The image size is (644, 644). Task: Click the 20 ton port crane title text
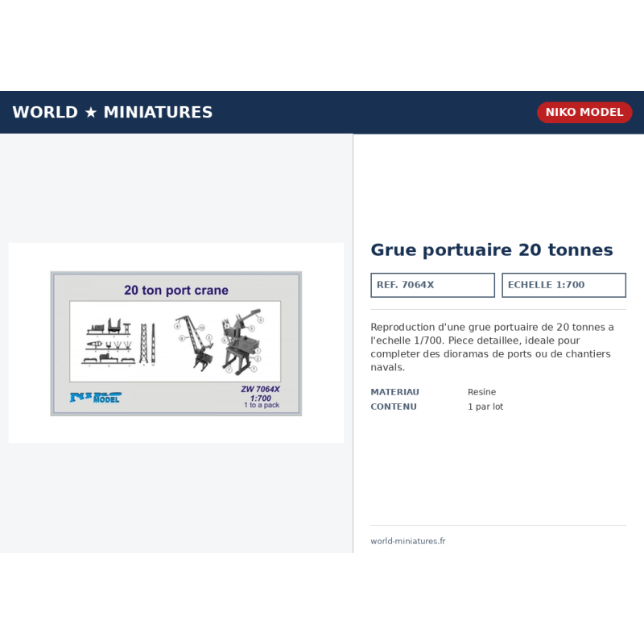(x=176, y=290)
